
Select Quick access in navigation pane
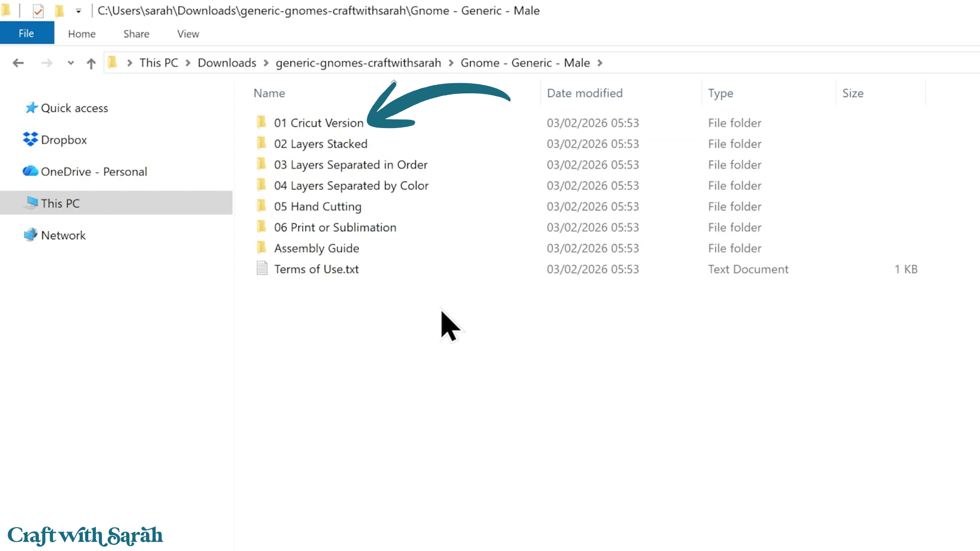75,108
